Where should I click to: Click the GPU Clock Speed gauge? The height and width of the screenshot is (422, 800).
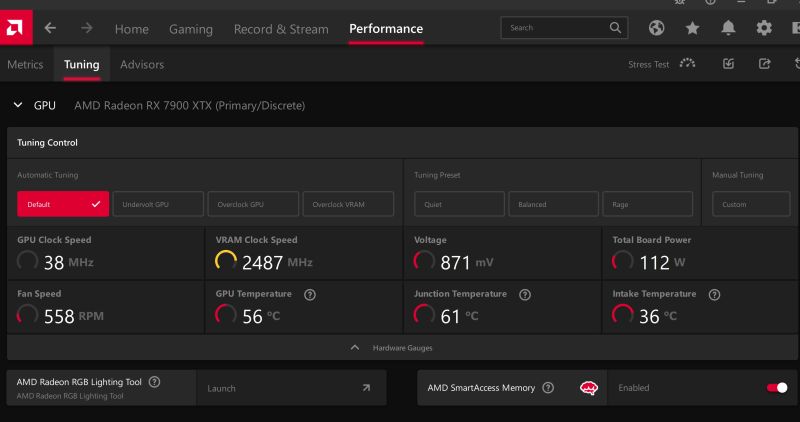click(x=28, y=261)
